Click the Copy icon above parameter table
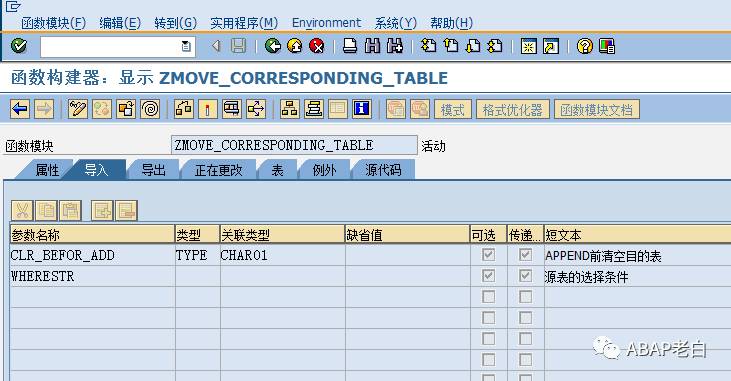The image size is (731, 381). tap(46, 211)
